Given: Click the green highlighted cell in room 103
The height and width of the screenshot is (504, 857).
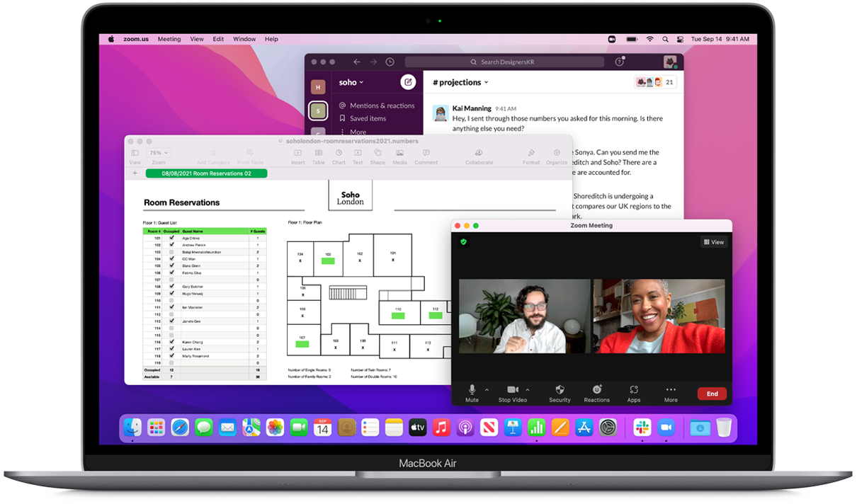Looking at the screenshot, I should tap(327, 260).
